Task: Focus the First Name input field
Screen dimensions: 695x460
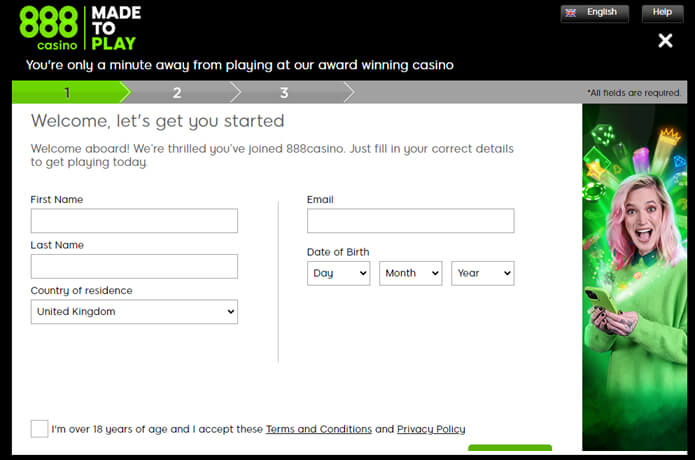Action: tap(134, 221)
